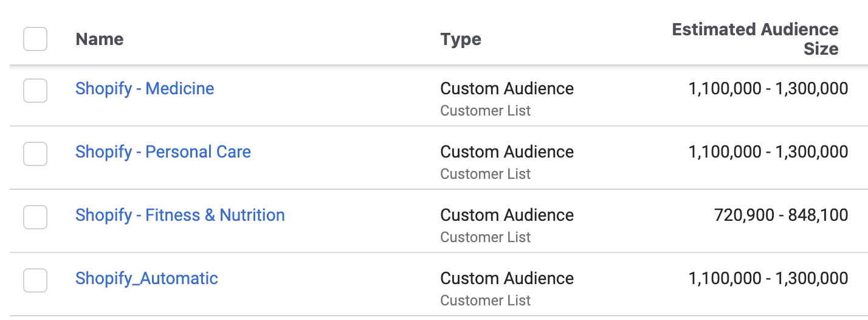
Task: Click Custom Audience type in Personal Care row
Action: tap(507, 152)
